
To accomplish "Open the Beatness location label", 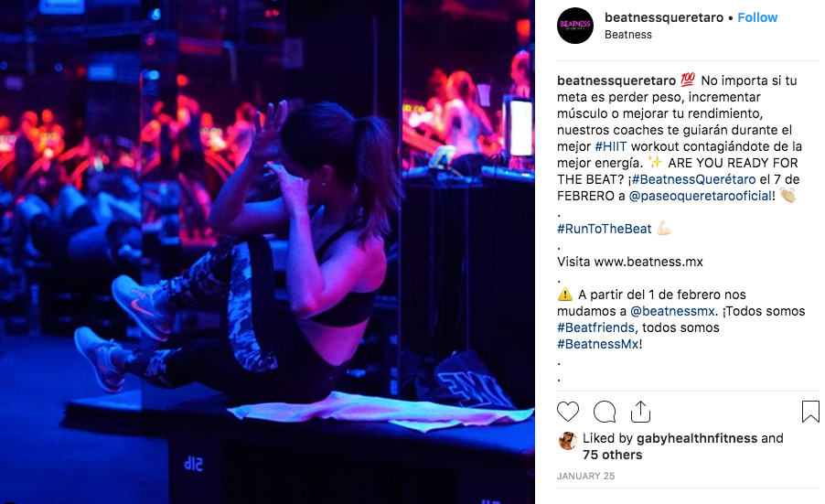I will pyautogui.click(x=628, y=34).
